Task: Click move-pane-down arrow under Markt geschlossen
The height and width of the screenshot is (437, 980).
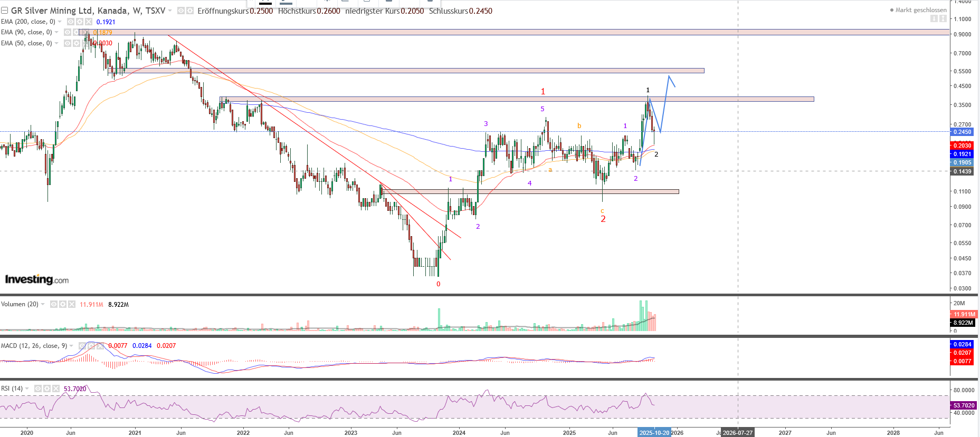Action: coord(934,18)
